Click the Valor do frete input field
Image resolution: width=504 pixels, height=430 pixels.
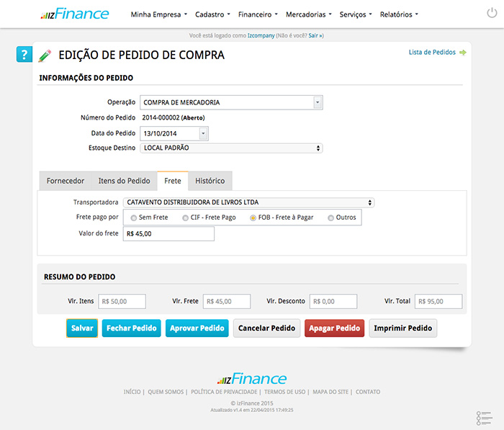click(x=168, y=234)
